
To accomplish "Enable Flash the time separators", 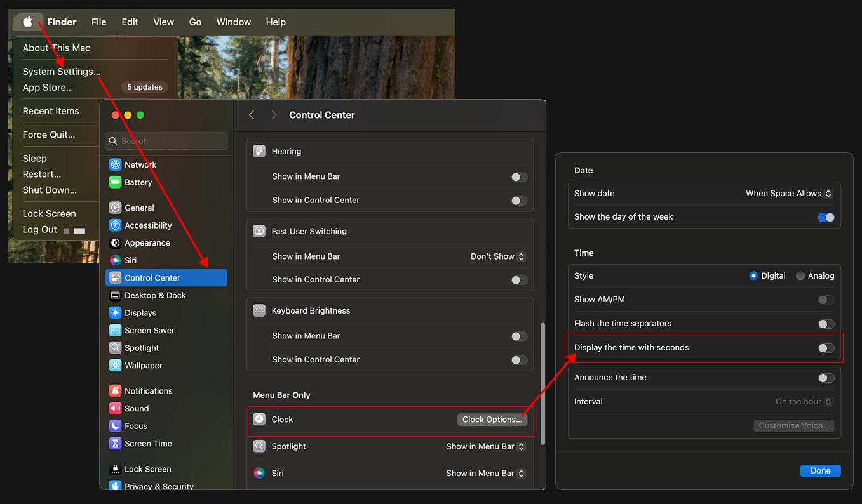I will tap(825, 324).
